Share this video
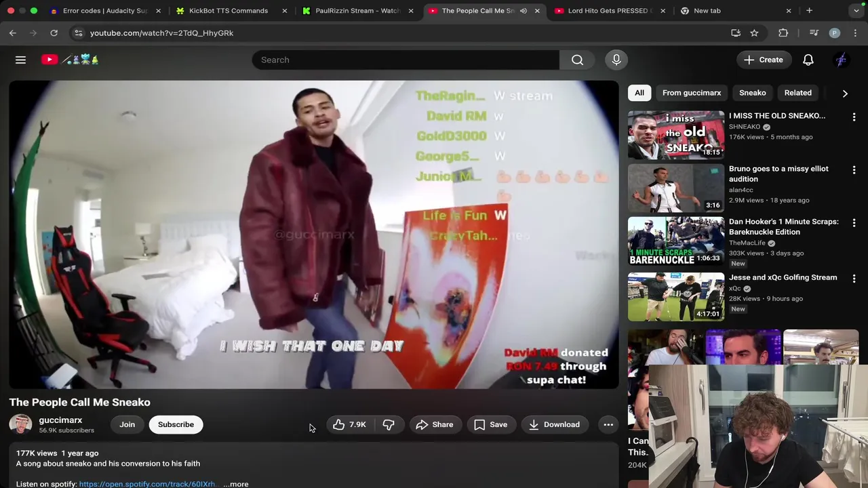Image resolution: width=868 pixels, height=488 pixels. (435, 424)
